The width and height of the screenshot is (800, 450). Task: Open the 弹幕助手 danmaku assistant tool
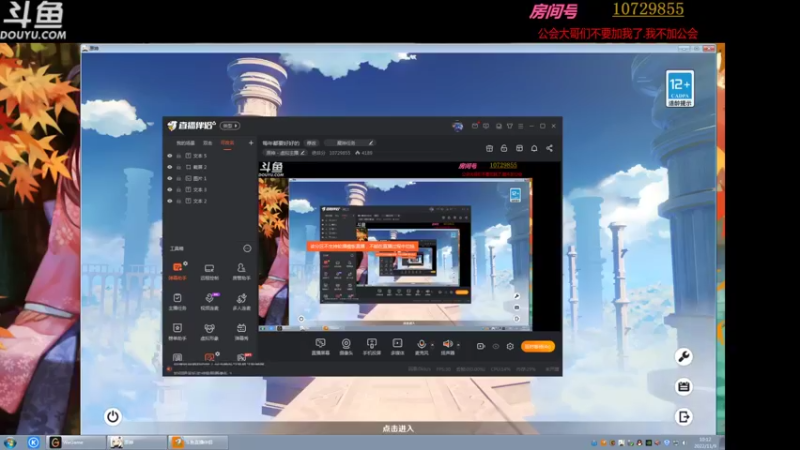(x=178, y=271)
